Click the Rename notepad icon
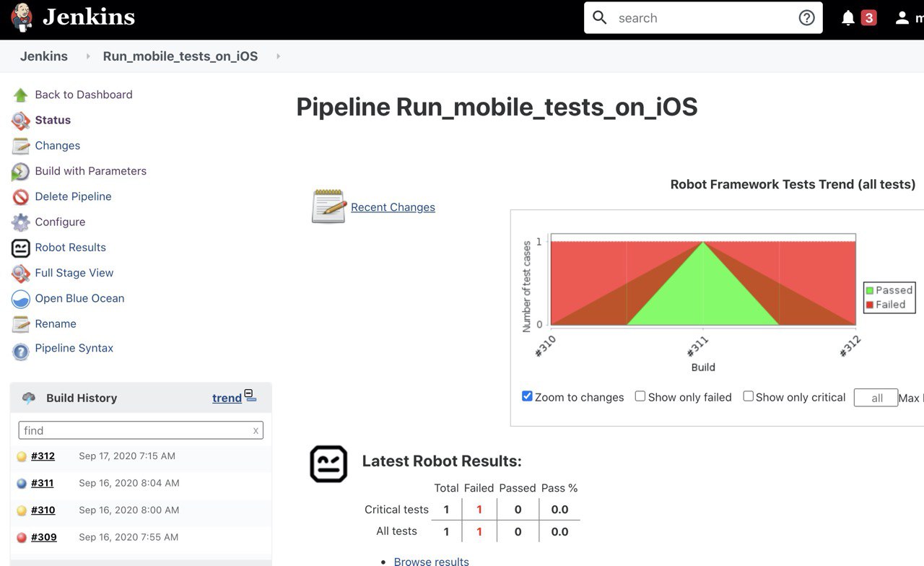 coord(21,324)
